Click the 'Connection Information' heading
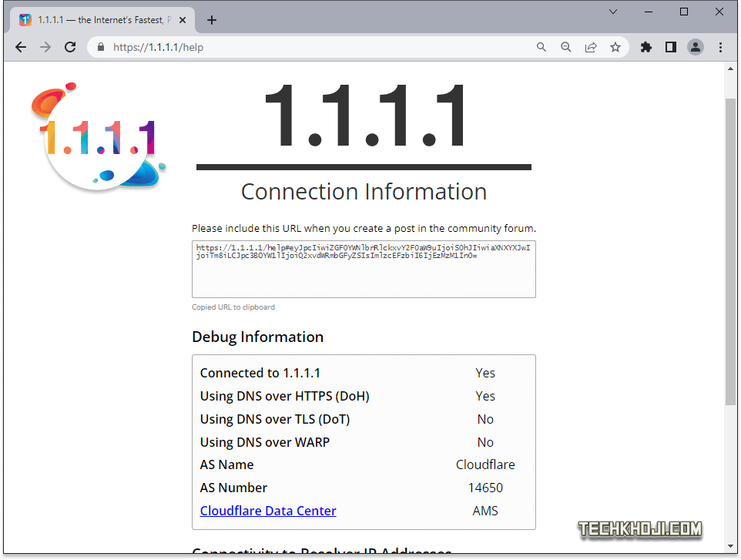The height and width of the screenshot is (560, 741). pos(364,192)
